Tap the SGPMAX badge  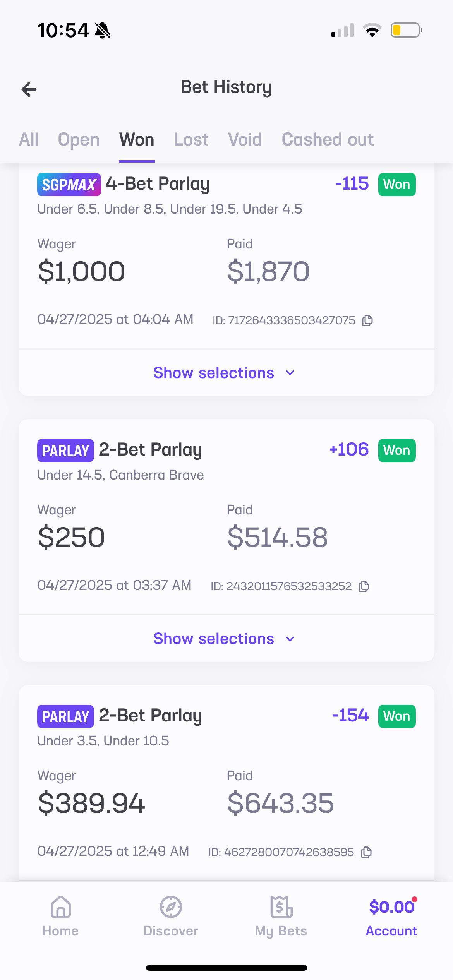click(x=69, y=185)
